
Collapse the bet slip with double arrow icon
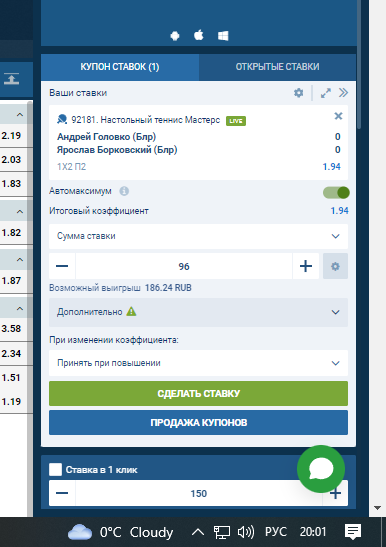[343, 93]
